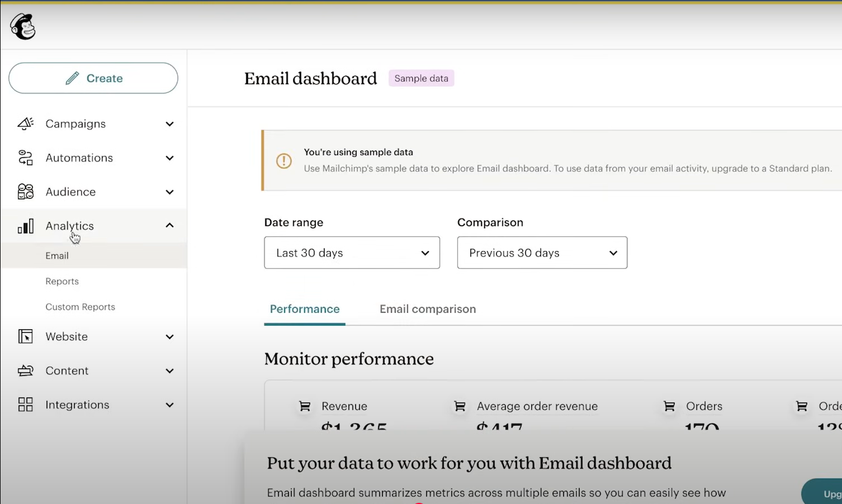842x504 pixels.
Task: Click the Audience people icon
Action: pos(25,192)
